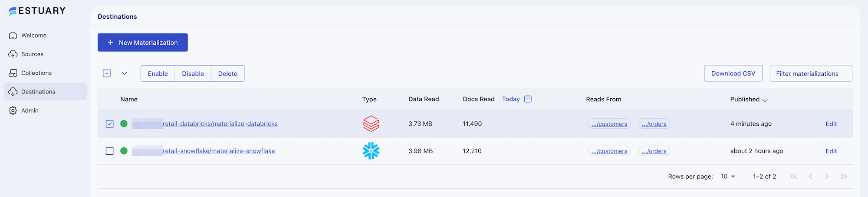Open the retail-databricks/materialize-databricks link
868x197 pixels.
[x=220, y=124]
